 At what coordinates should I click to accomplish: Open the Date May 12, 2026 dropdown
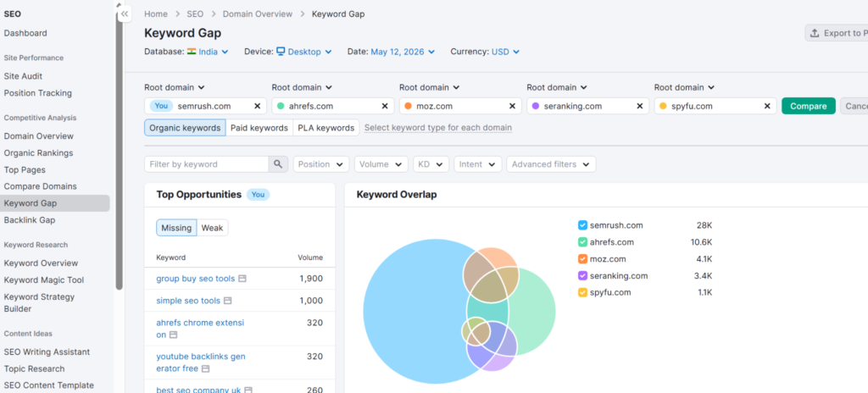pyautogui.click(x=403, y=52)
